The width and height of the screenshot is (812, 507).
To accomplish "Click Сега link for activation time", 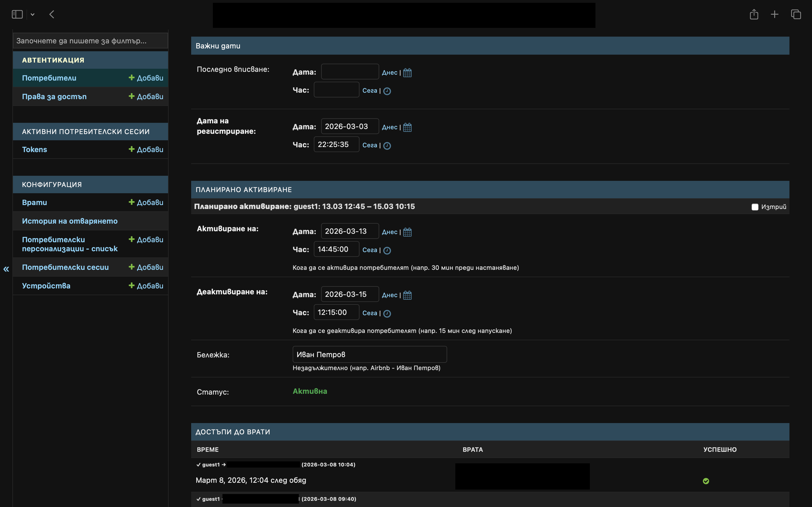I will tap(369, 250).
